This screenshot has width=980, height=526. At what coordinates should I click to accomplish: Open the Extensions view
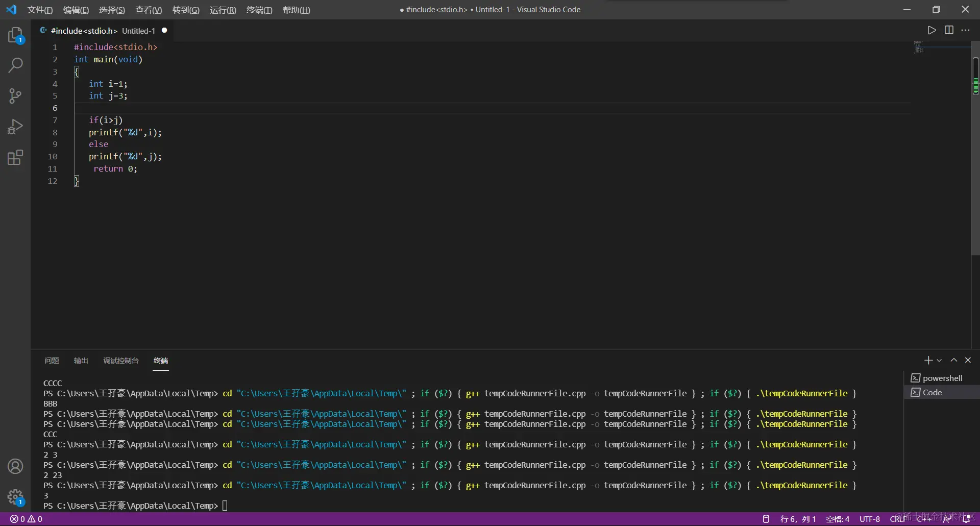click(x=15, y=157)
